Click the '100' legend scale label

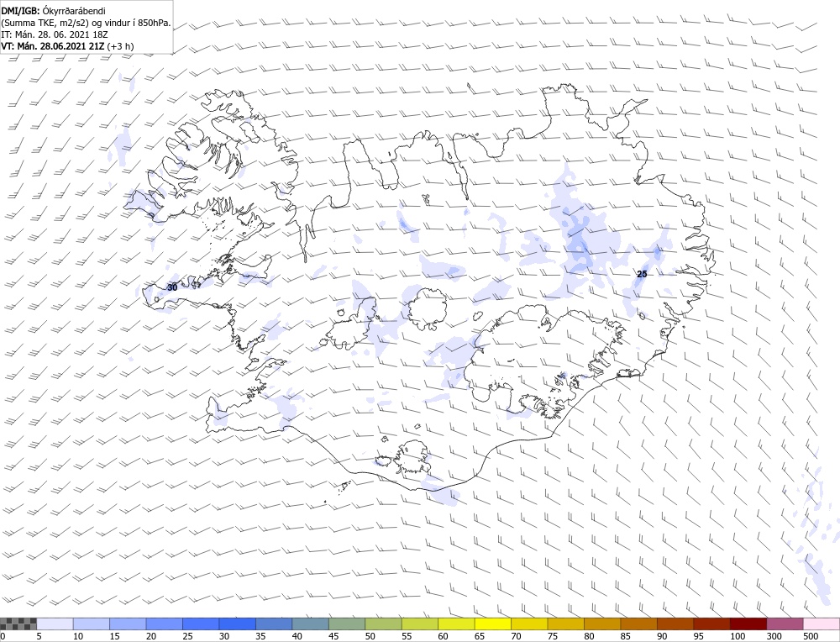738,636
